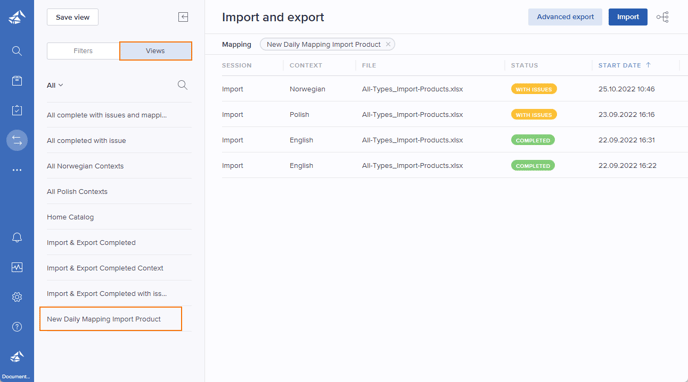The width and height of the screenshot is (688, 382).
Task: Select view Home Catalog
Action: click(70, 217)
